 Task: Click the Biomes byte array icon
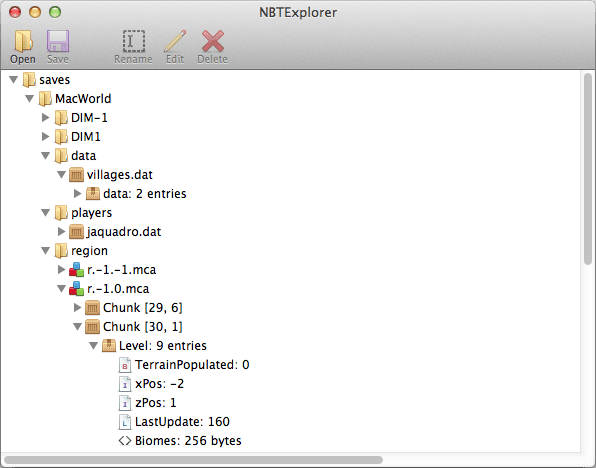(x=125, y=441)
